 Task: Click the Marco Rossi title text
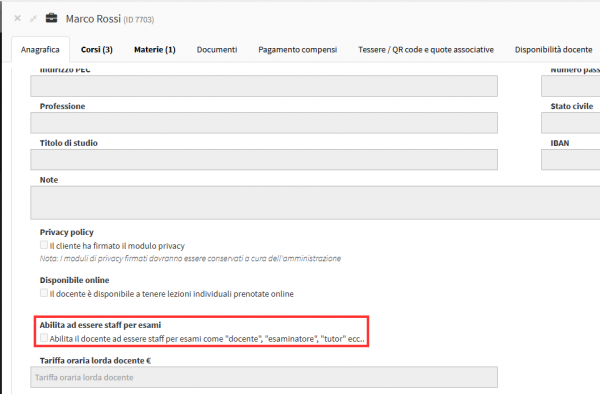point(93,19)
